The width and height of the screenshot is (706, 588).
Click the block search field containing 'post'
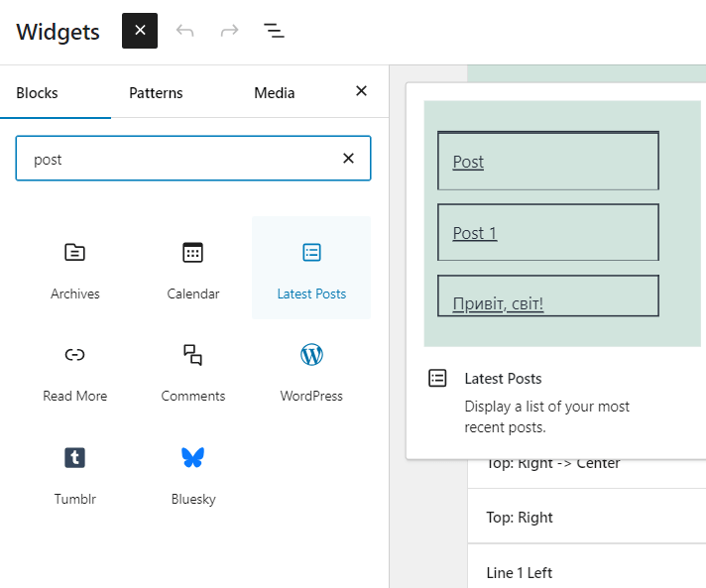pos(193,159)
